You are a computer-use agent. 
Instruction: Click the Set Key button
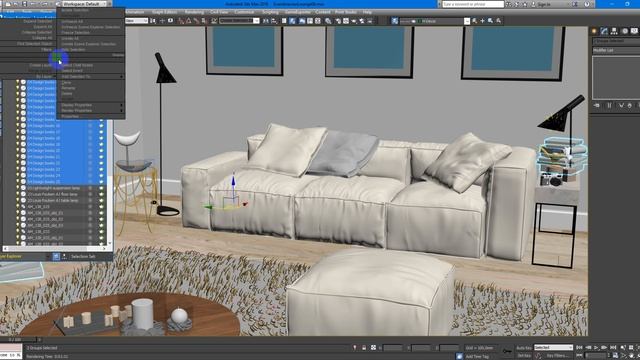[x=524, y=356]
